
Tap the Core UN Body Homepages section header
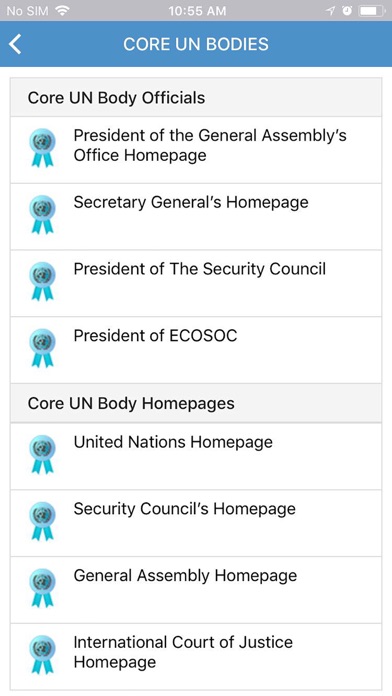[x=196, y=403]
